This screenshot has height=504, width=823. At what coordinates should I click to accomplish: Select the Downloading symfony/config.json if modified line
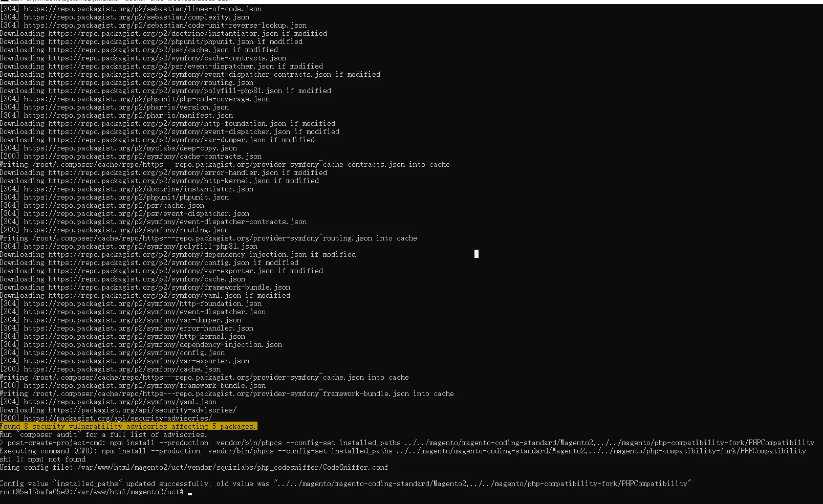click(x=149, y=262)
